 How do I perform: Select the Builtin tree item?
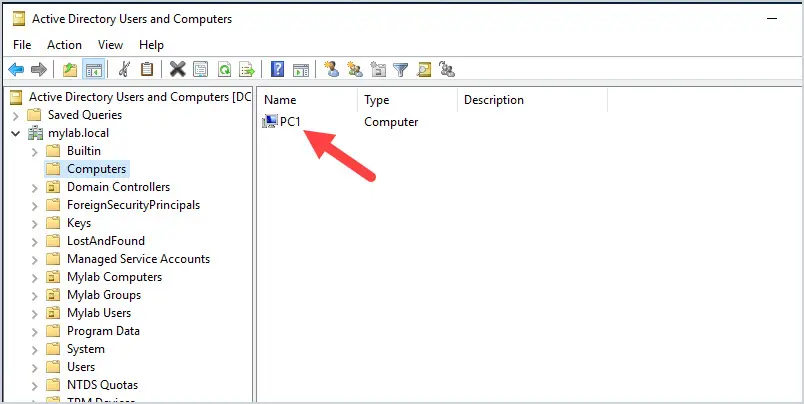(84, 151)
